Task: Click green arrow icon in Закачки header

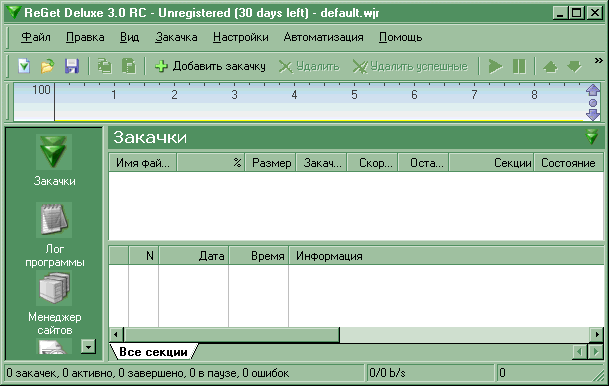Action: [592, 137]
